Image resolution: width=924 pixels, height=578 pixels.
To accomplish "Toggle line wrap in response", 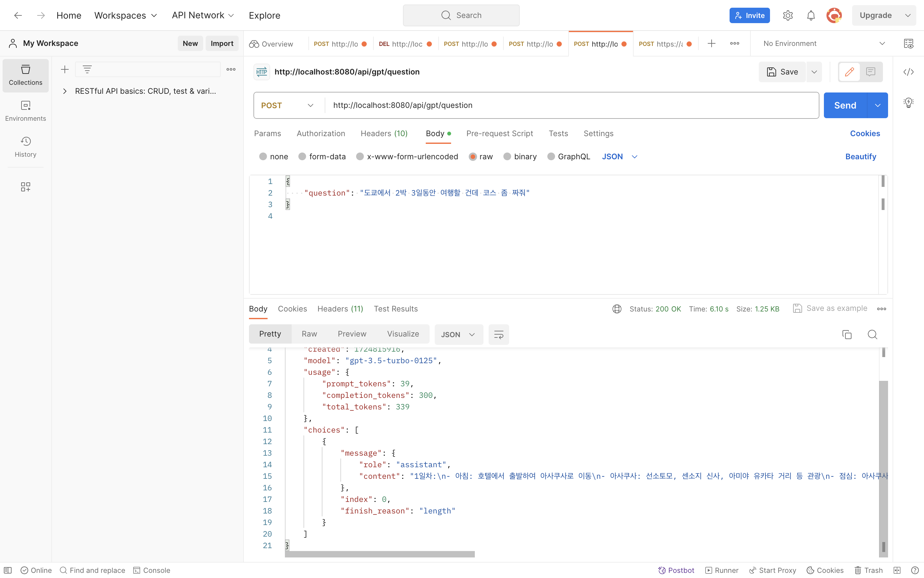I will click(x=499, y=335).
